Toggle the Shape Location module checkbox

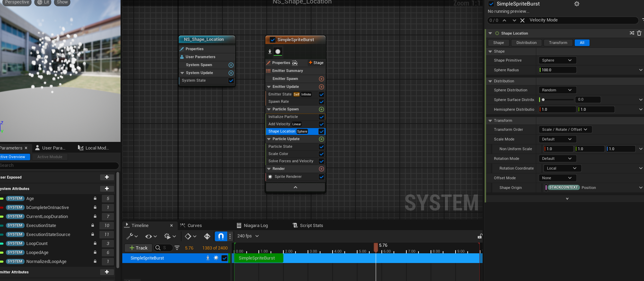pos(321,132)
